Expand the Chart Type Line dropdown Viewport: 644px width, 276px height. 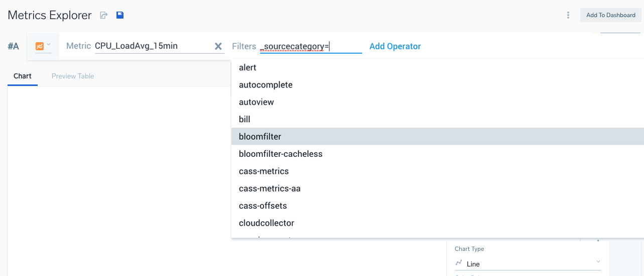coord(598,262)
